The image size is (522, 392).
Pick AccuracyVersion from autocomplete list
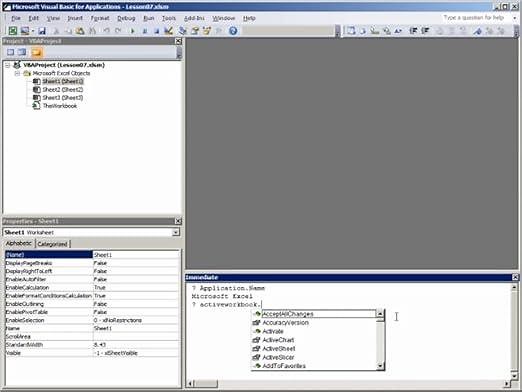pyautogui.click(x=314, y=323)
